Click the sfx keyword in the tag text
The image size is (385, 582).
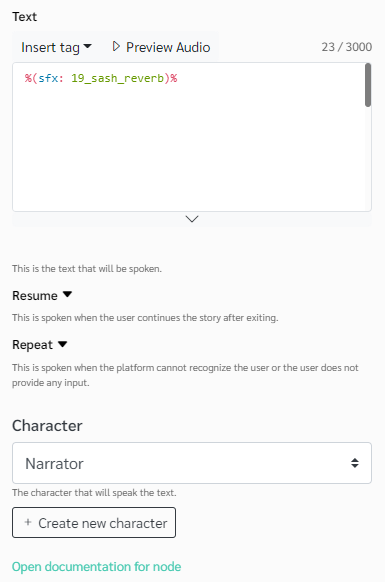coord(48,78)
